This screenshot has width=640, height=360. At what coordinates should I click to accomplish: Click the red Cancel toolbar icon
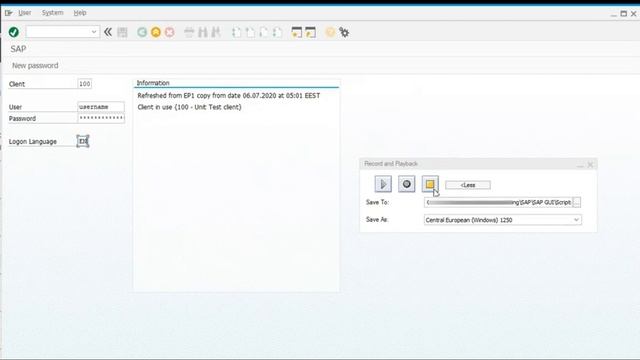point(169,32)
